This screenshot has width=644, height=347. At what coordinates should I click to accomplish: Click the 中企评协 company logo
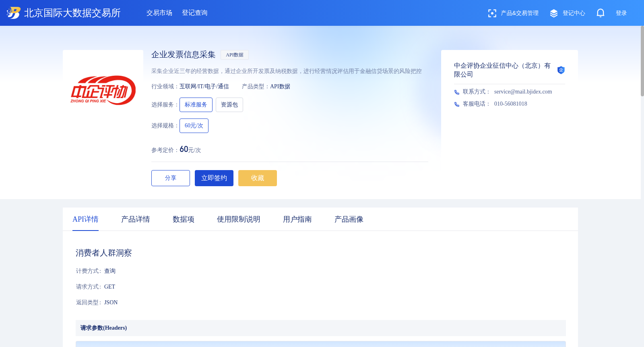(x=103, y=90)
